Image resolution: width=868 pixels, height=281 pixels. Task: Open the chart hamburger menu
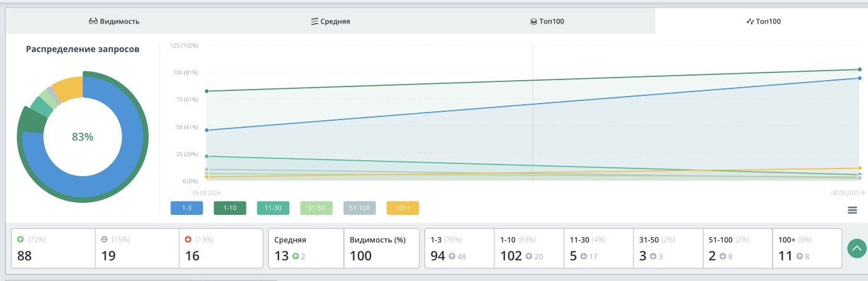pos(852,210)
